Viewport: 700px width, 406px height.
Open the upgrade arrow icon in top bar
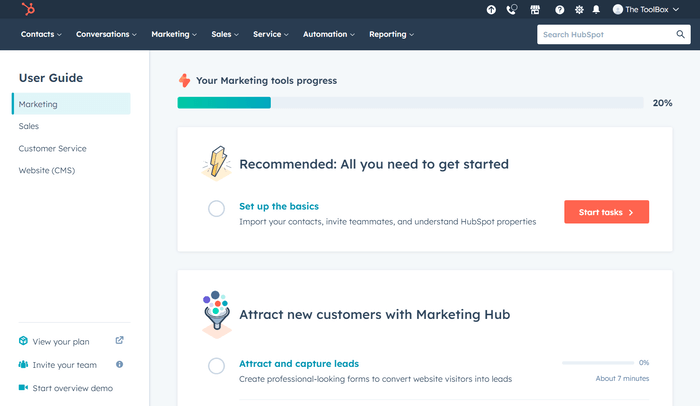[x=491, y=9]
